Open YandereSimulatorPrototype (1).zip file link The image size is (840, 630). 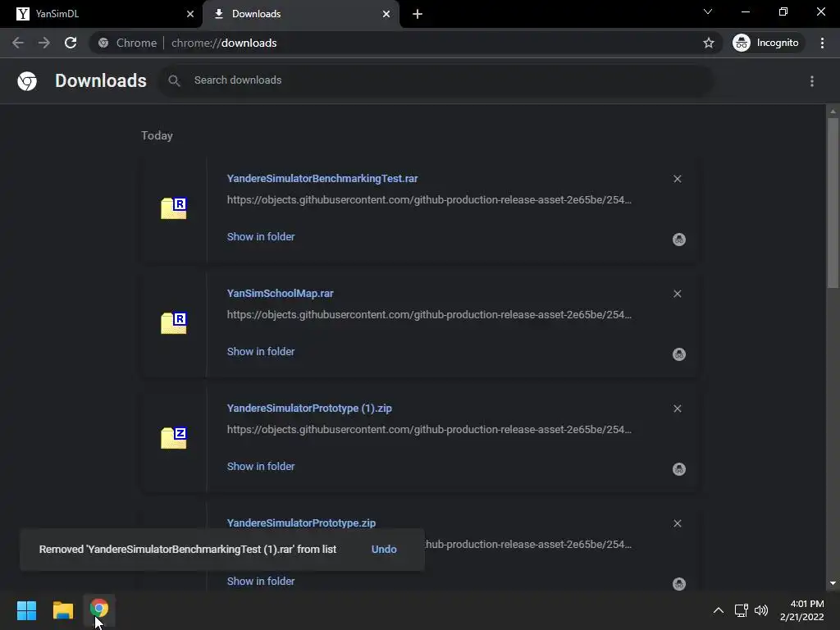pyautogui.click(x=309, y=409)
